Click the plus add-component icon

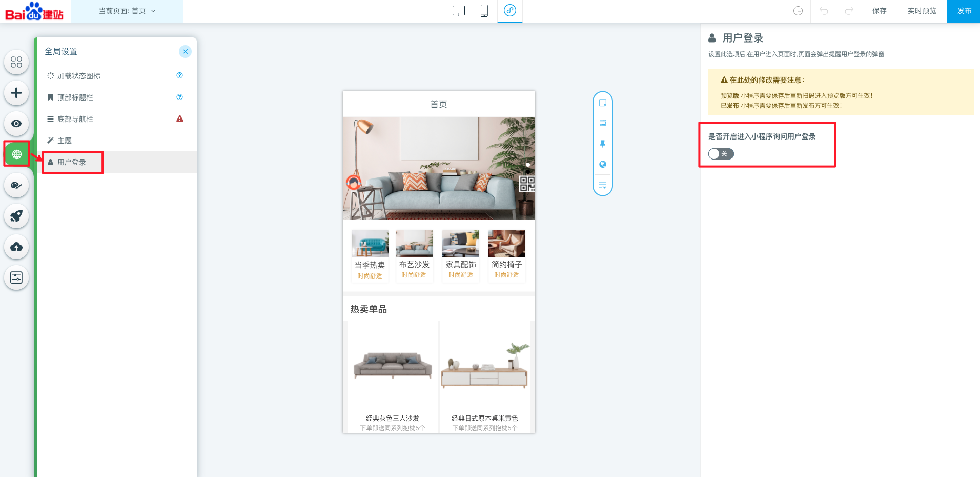point(16,93)
